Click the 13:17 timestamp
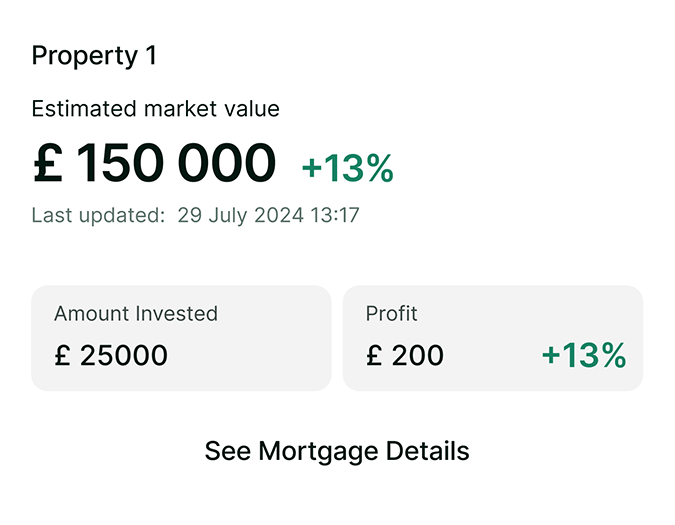Image resolution: width=675 pixels, height=525 pixels. pyautogui.click(x=338, y=215)
